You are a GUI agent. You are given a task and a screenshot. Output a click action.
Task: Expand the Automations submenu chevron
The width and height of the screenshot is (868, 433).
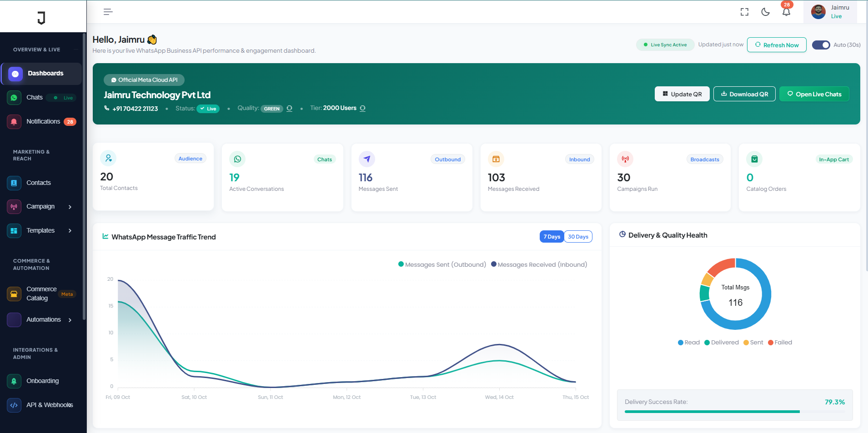[70, 320]
